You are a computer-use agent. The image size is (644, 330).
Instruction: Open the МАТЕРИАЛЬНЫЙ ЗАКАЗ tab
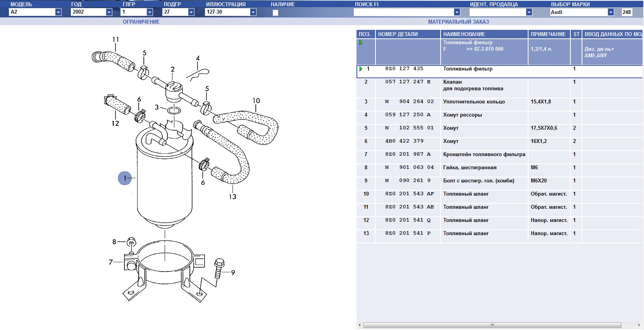coord(458,22)
